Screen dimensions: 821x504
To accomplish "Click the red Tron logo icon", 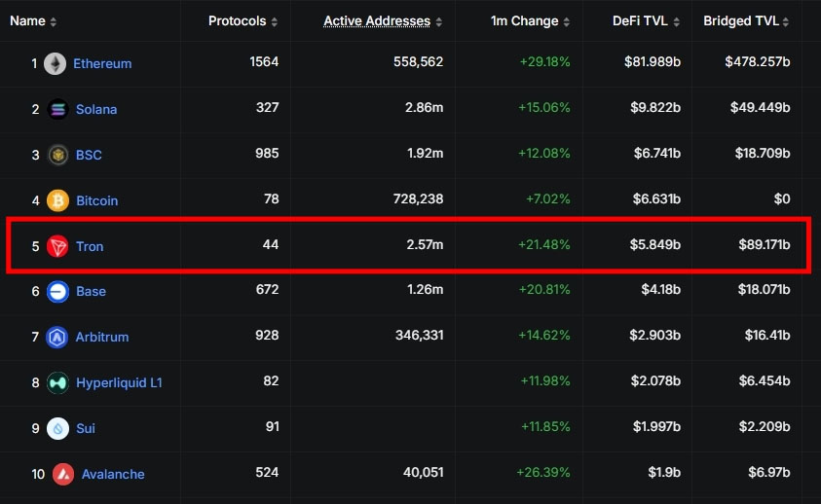I will (x=57, y=246).
